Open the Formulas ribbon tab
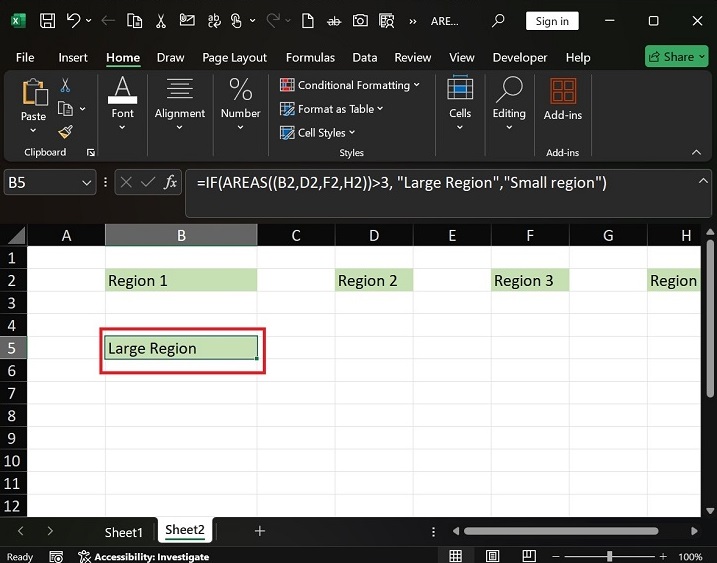 coord(310,58)
